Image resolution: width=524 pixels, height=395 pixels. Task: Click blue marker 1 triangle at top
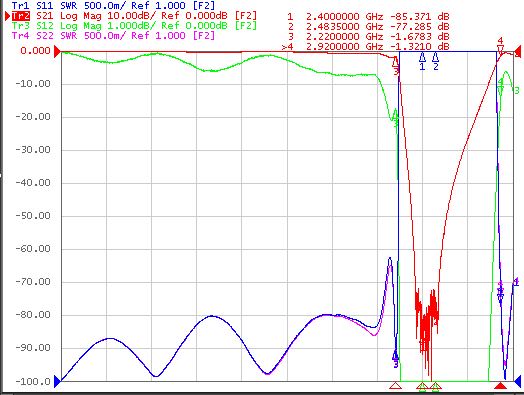pyautogui.click(x=422, y=57)
